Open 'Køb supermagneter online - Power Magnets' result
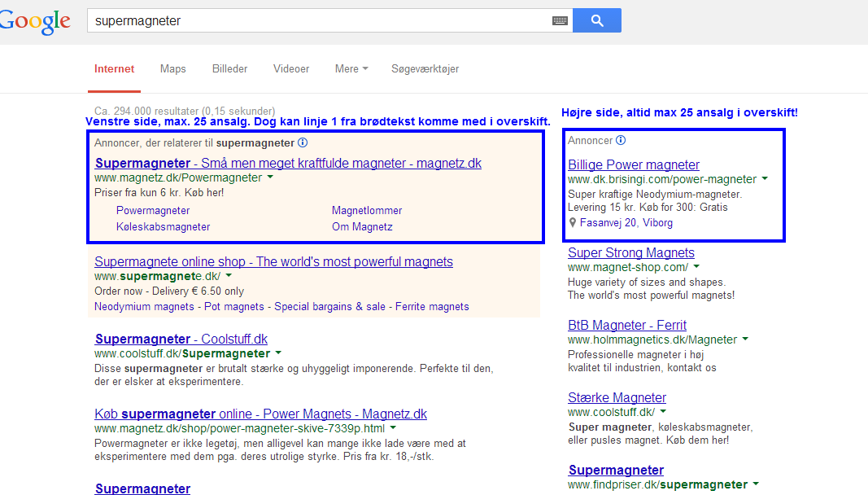 [x=261, y=414]
